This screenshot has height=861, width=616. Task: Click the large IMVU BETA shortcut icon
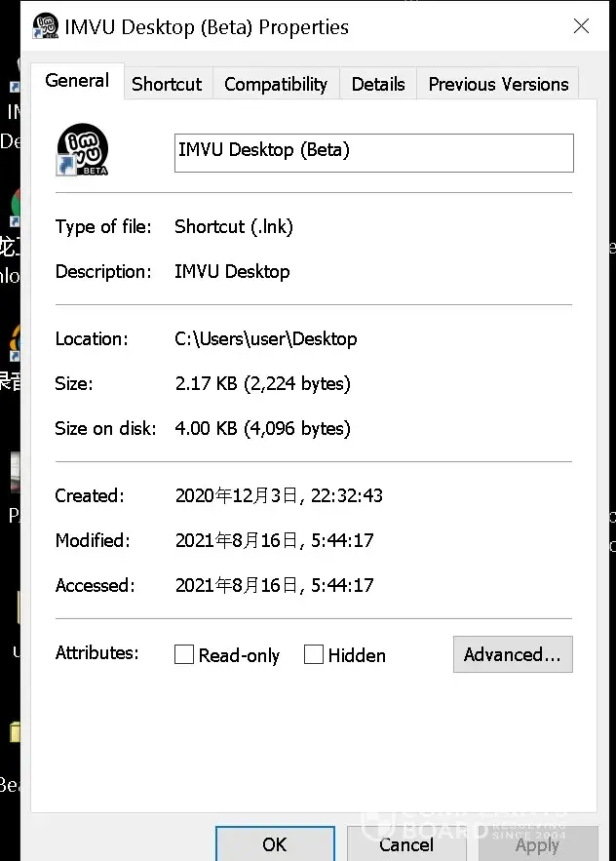(82, 150)
